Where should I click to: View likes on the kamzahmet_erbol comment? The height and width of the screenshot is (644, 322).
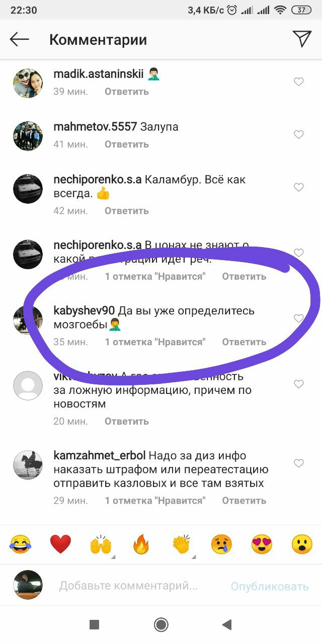[155, 501]
